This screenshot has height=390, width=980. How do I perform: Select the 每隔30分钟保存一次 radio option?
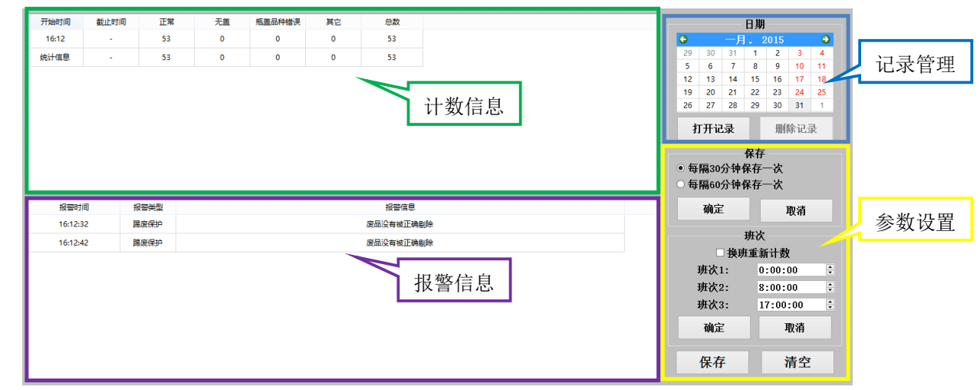(681, 168)
